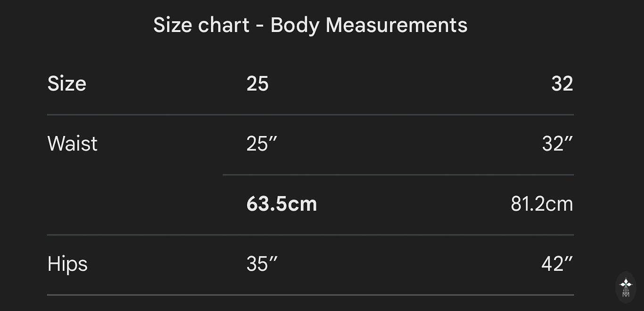Click the word Size in the chart title
Viewport: 644px width, 311px height.
click(x=173, y=25)
